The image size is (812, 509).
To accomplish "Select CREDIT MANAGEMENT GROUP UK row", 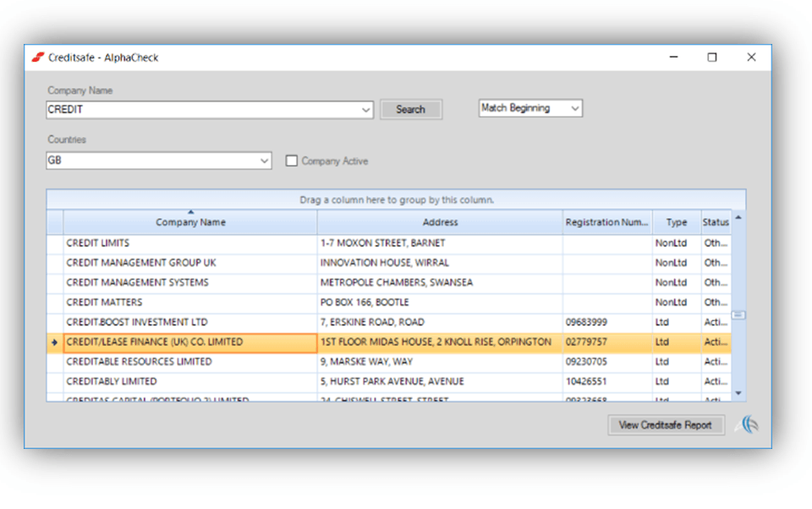I will pos(388,263).
